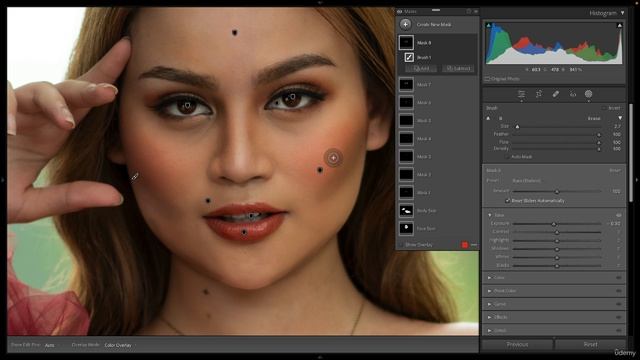Image resolution: width=640 pixels, height=360 pixels.
Task: Select brush B in Brush settings
Action: 500,118
